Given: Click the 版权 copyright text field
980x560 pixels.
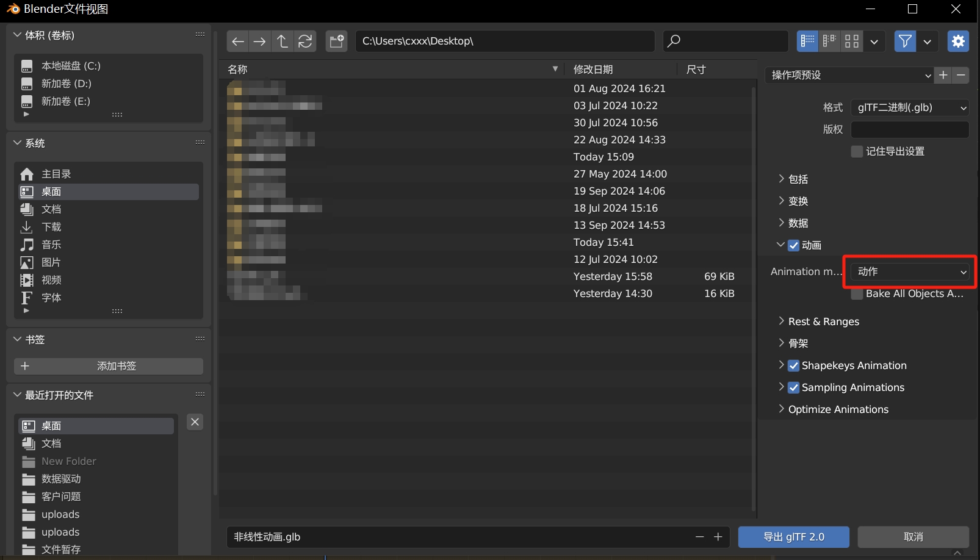Looking at the screenshot, I should (x=910, y=129).
